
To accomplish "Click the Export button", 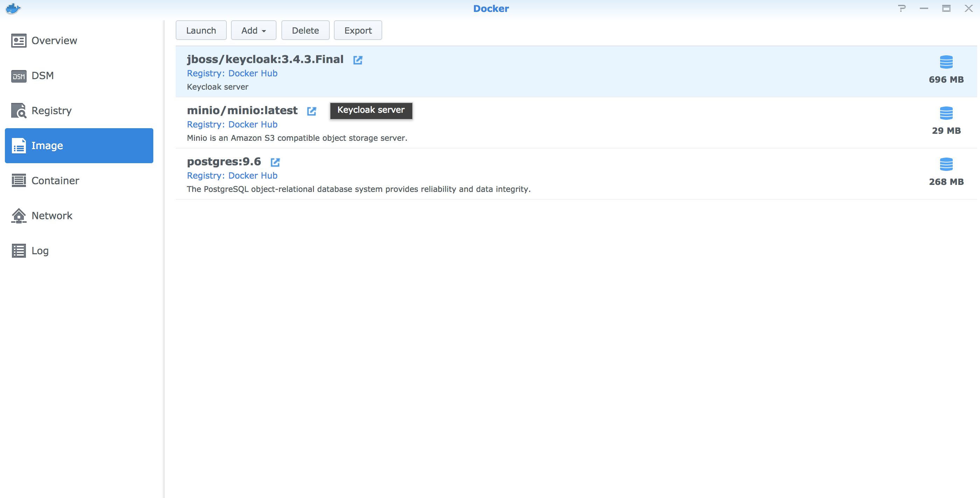I will pyautogui.click(x=358, y=30).
